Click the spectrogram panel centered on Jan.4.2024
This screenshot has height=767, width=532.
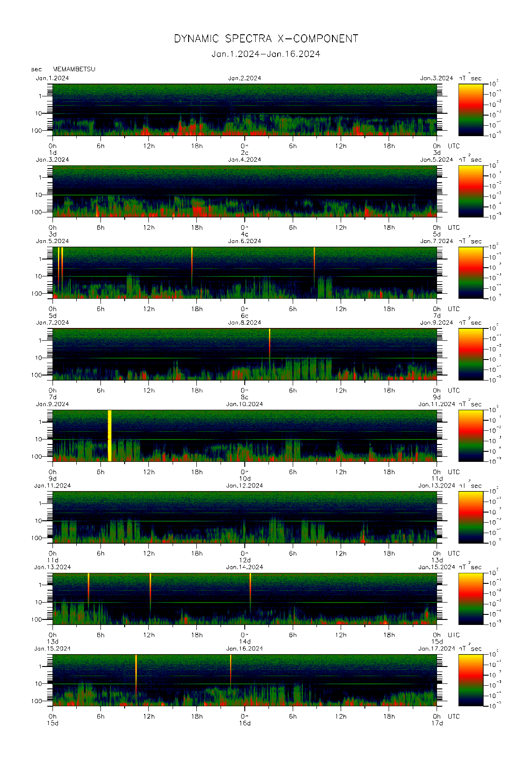point(245,191)
